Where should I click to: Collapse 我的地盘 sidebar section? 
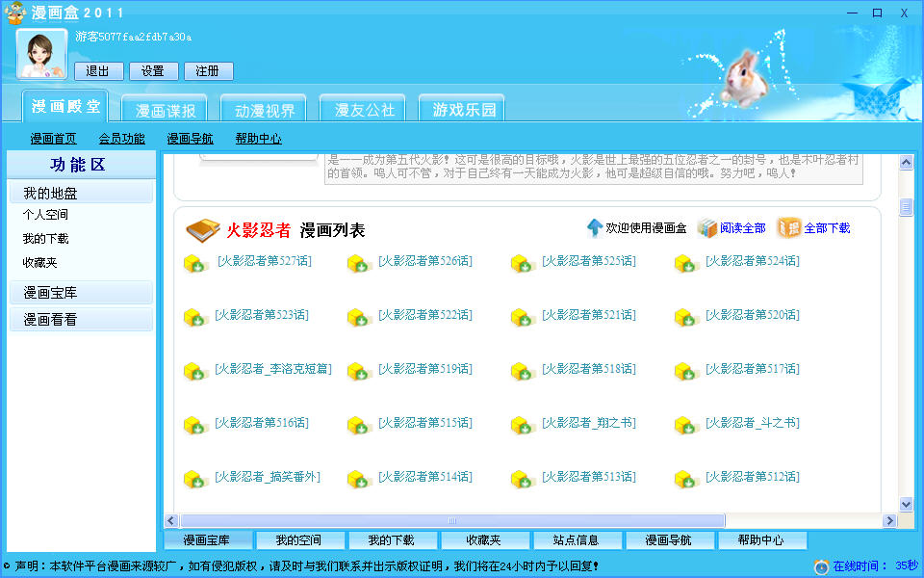81,193
